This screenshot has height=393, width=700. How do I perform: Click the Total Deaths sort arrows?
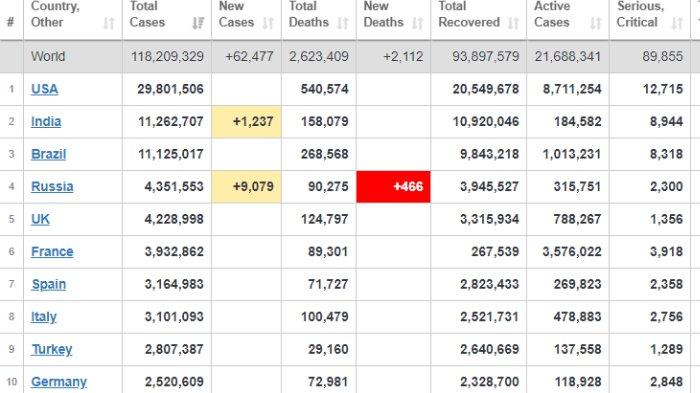point(343,23)
